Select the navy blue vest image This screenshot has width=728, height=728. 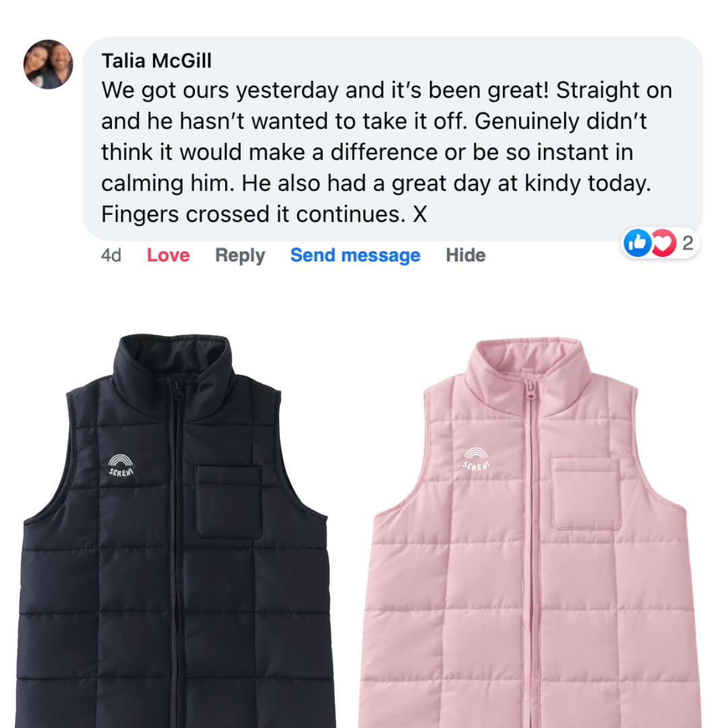pyautogui.click(x=174, y=530)
